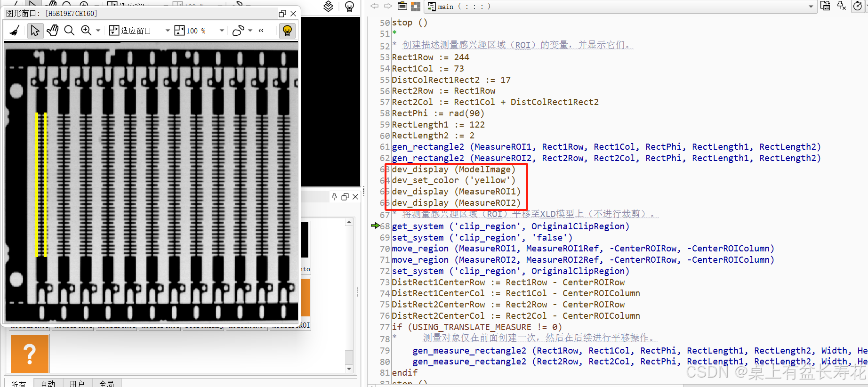Click the stopwatch profiler icon
The width and height of the screenshot is (868, 387).
[x=858, y=6]
